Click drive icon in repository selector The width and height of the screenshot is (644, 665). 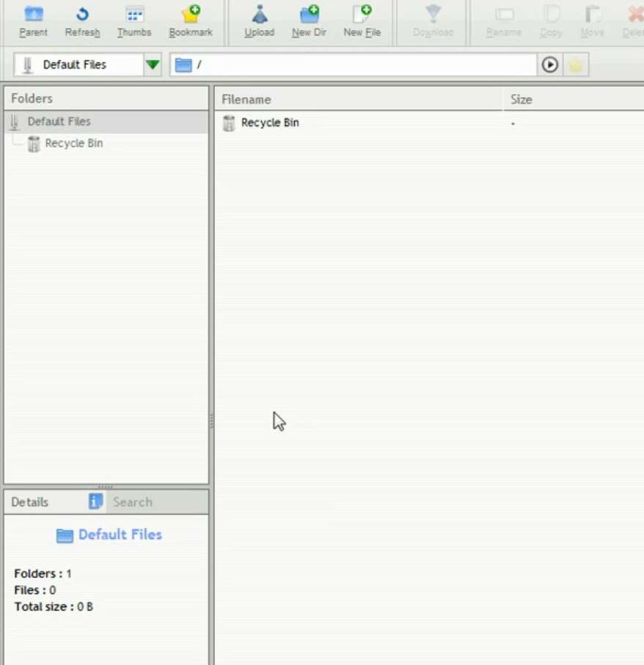point(28,65)
